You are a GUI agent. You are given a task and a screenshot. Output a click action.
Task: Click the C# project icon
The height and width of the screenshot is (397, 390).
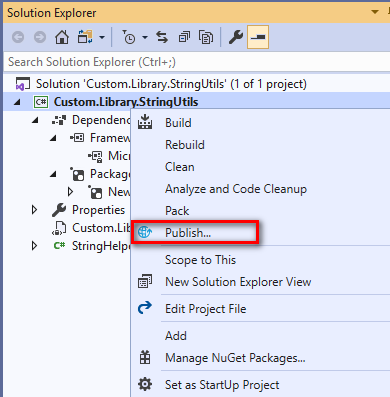(x=41, y=102)
